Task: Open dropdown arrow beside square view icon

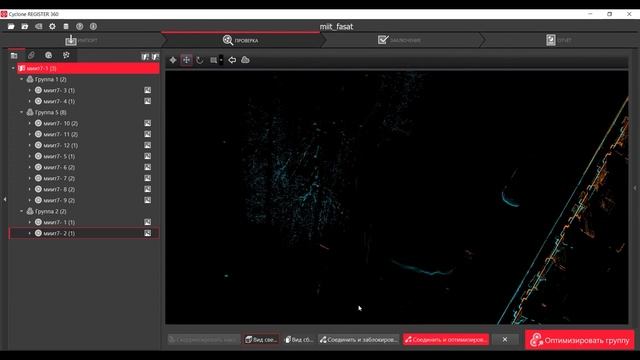Action: click(221, 60)
